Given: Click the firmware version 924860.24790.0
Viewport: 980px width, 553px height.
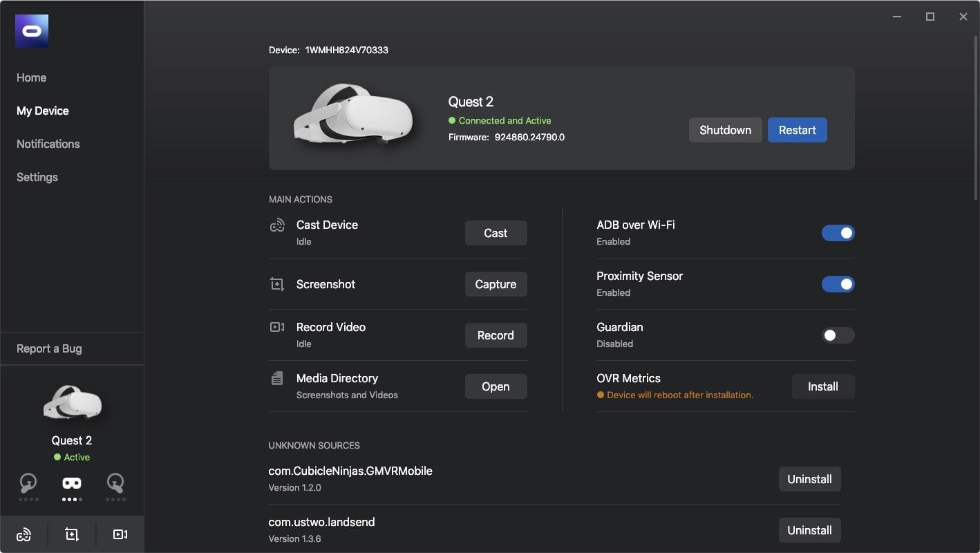Looking at the screenshot, I should (529, 137).
